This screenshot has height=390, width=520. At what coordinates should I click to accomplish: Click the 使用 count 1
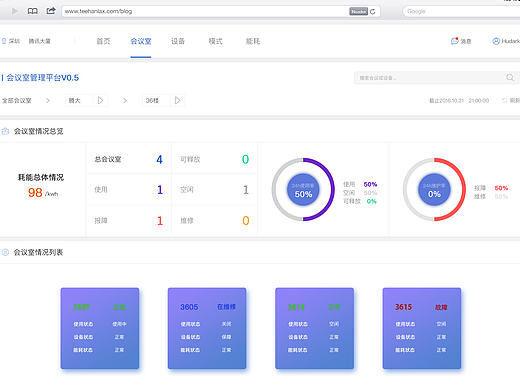tap(160, 190)
